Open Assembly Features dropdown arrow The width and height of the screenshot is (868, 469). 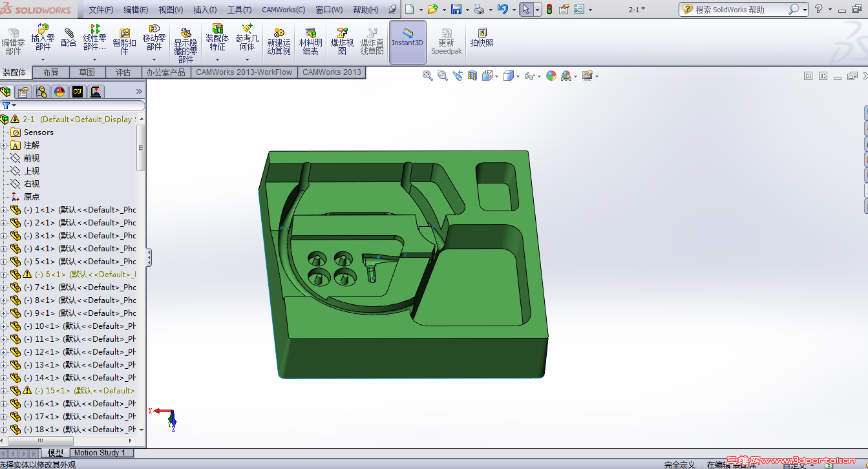[x=217, y=59]
